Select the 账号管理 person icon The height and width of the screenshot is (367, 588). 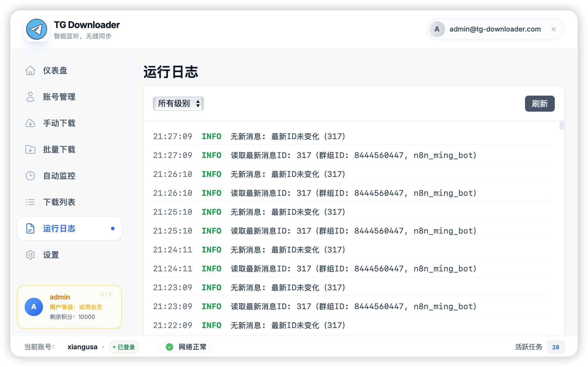click(x=31, y=97)
